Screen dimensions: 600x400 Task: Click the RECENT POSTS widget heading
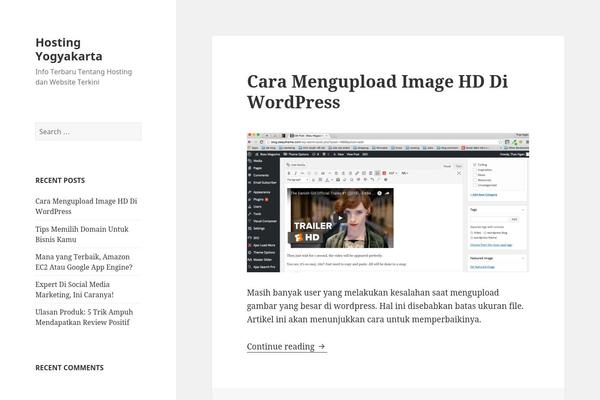coord(60,180)
